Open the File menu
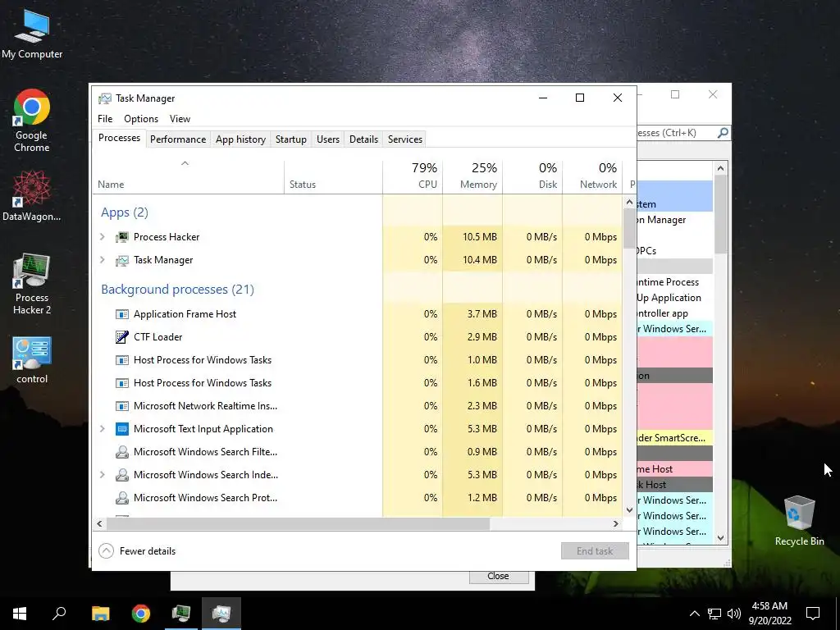 click(105, 119)
